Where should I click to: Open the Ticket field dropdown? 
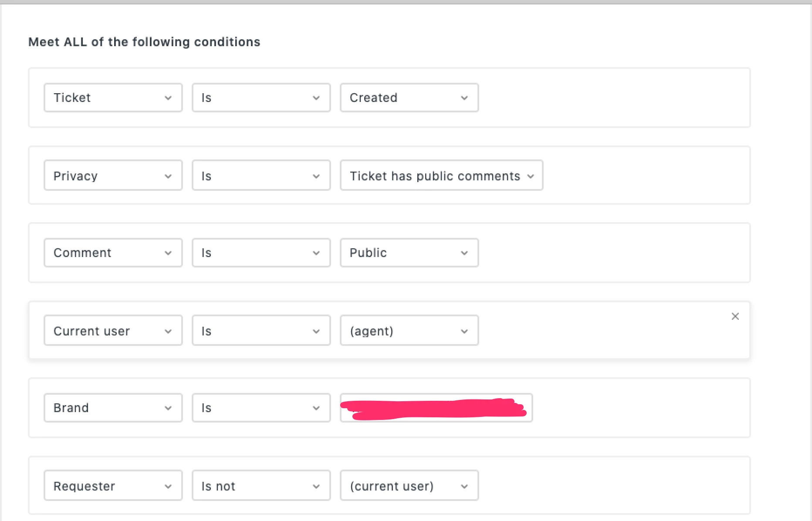113,98
